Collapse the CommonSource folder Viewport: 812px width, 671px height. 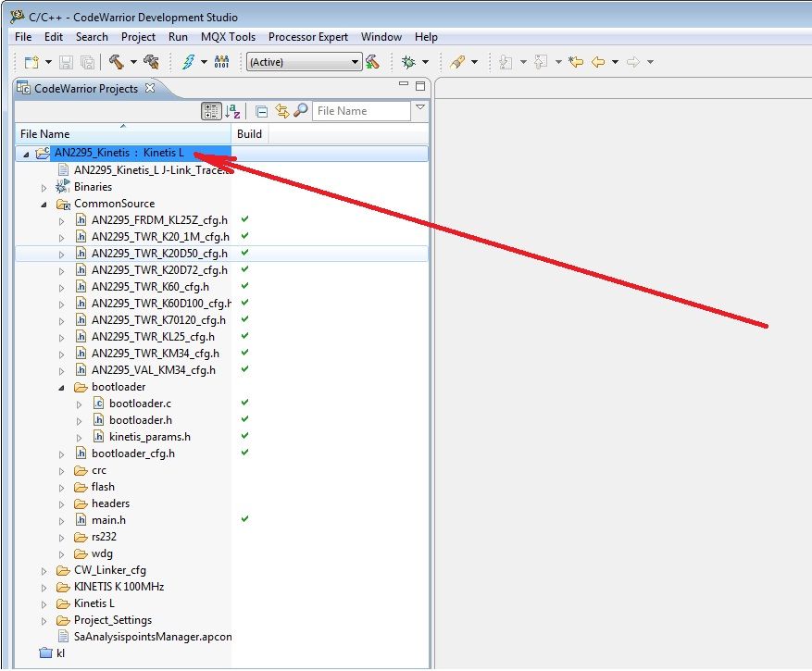tap(44, 205)
